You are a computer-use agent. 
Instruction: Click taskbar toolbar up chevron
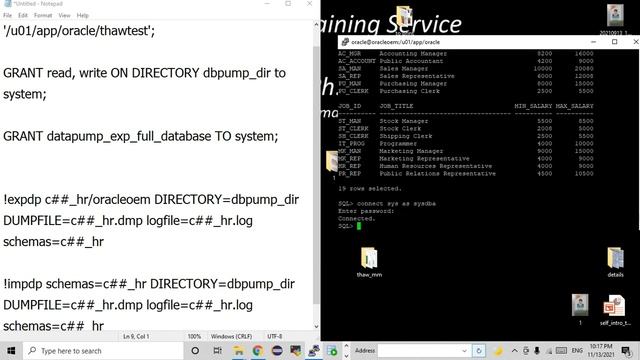click(347, 346)
